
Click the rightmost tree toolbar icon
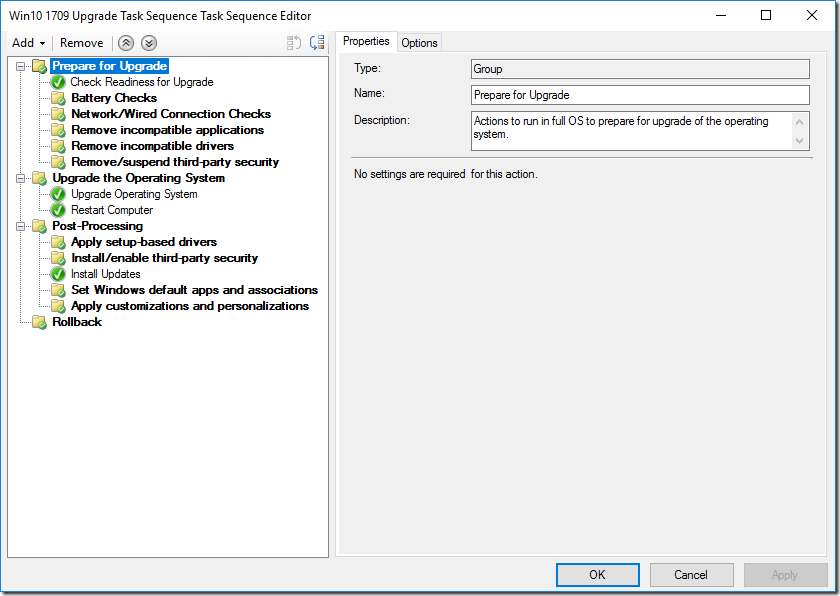pyautogui.click(x=317, y=43)
